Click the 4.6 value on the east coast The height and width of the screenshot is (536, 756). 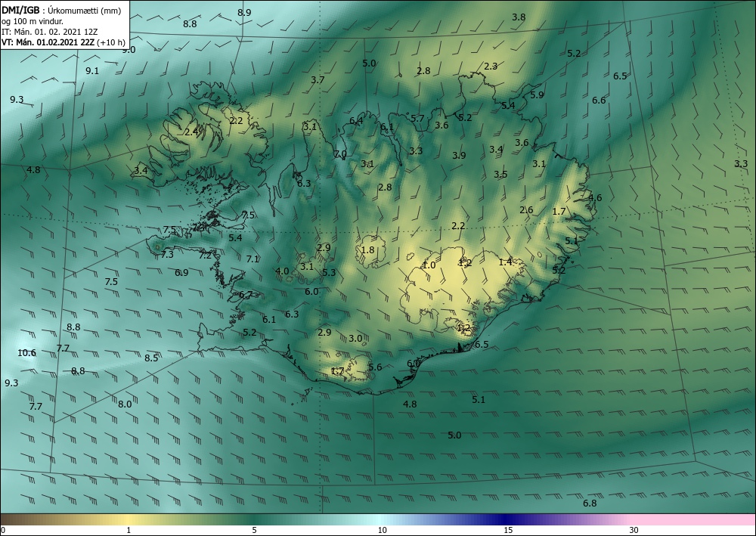point(595,197)
